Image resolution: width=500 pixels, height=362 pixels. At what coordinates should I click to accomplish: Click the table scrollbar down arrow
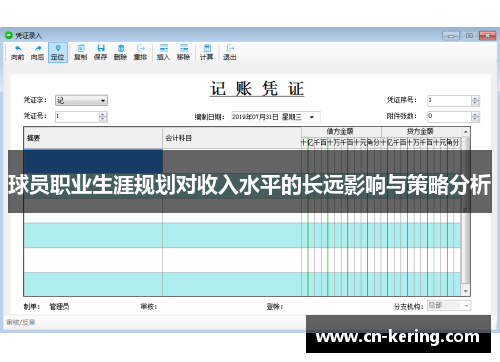coord(466,291)
